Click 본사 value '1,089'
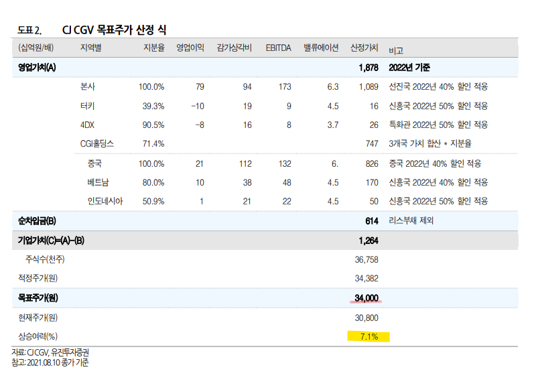The width and height of the screenshot is (534, 392). click(x=369, y=87)
